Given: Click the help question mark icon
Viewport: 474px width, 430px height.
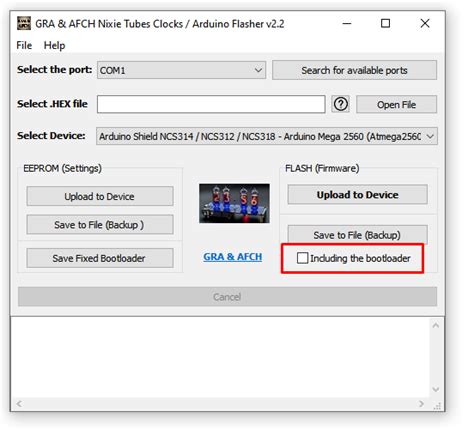Looking at the screenshot, I should 341,104.
